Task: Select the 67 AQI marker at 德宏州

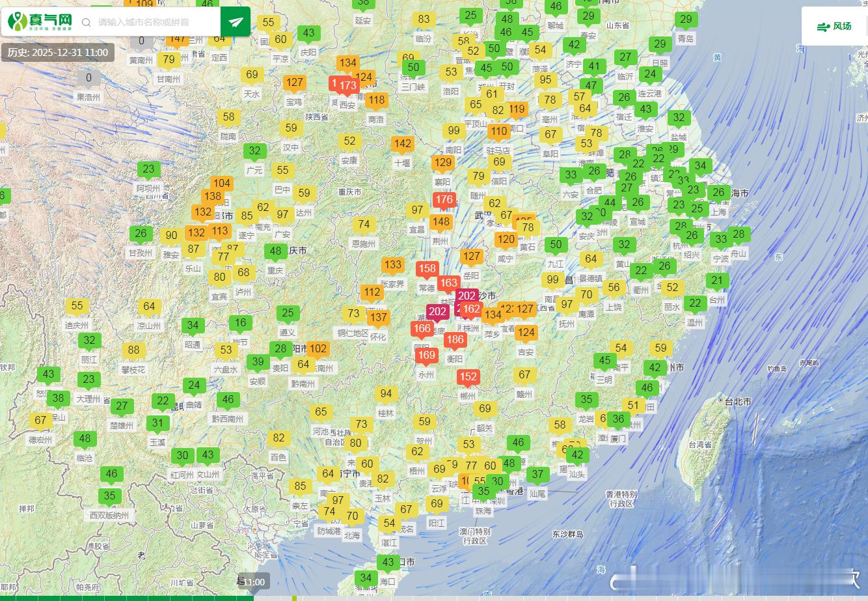Action: click(x=40, y=421)
